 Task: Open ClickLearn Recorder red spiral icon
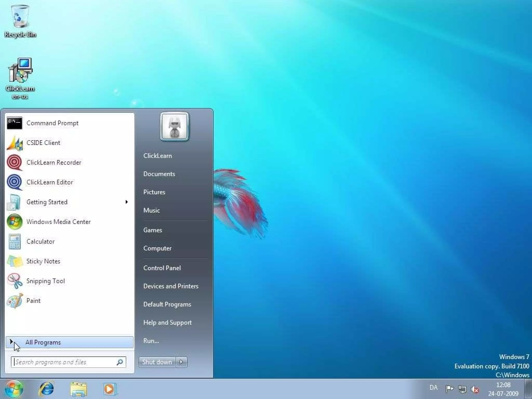[15, 162]
